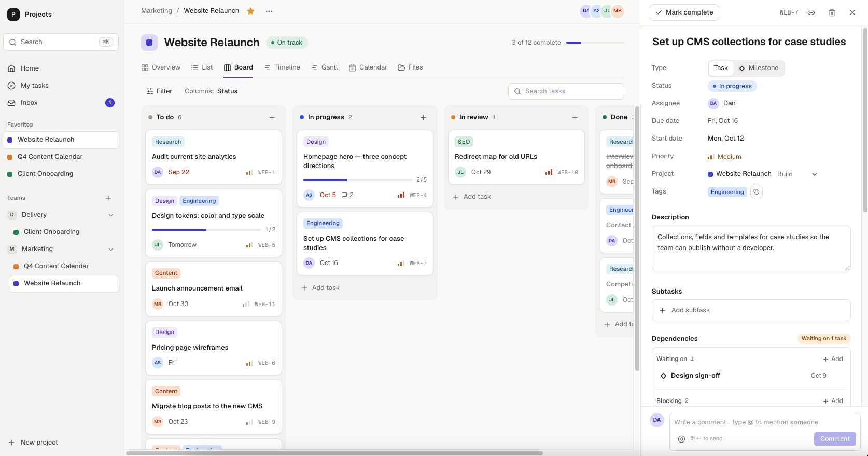Switch to the Timeline tab
868x456 pixels.
[282, 67]
